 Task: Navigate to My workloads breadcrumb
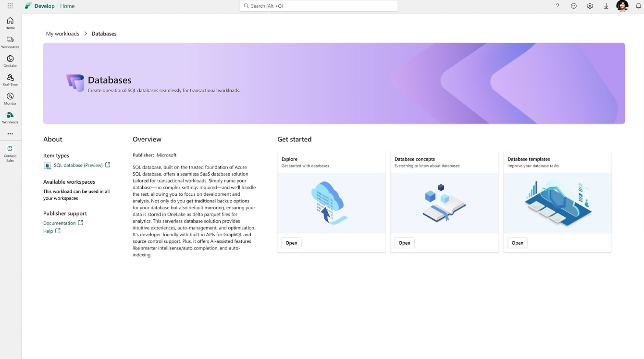pos(62,34)
